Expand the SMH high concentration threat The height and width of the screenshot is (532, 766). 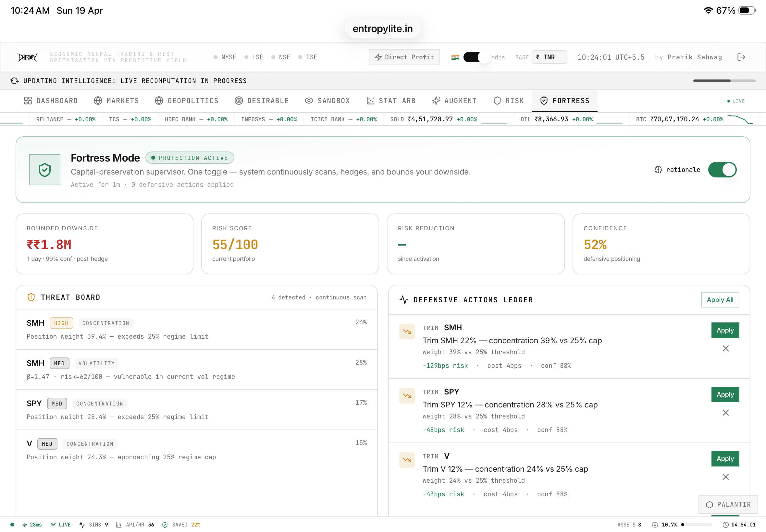196,329
